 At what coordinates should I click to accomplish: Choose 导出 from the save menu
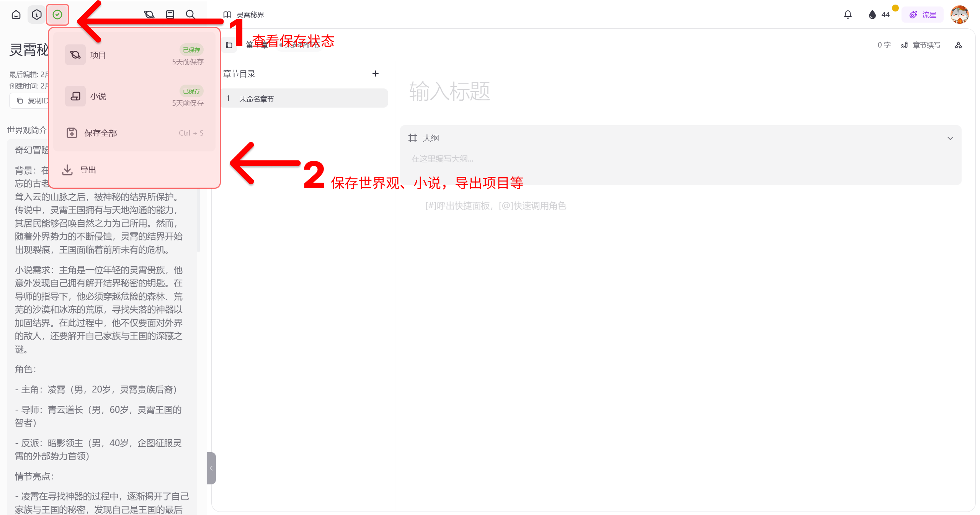134,170
